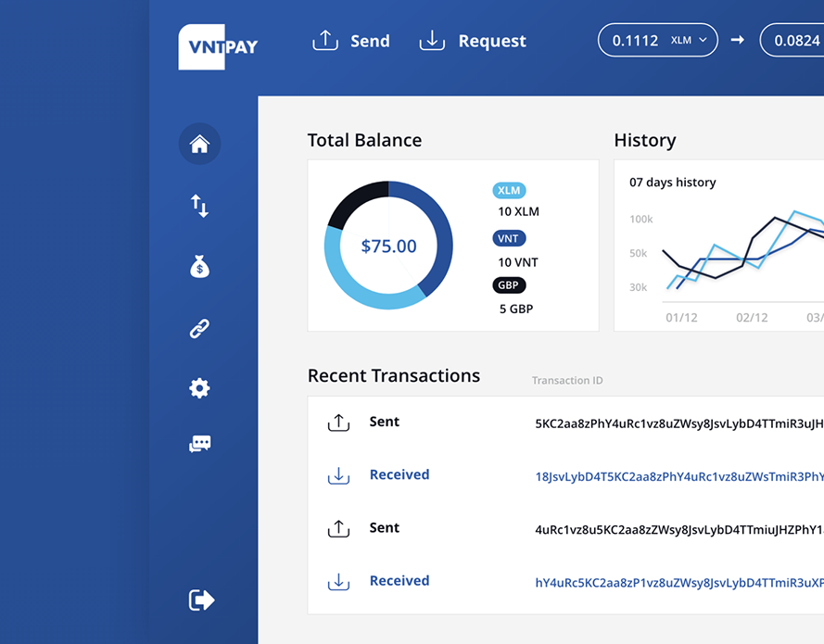Click the received icon of hY4uRc5KC2 transaction

click(x=338, y=582)
